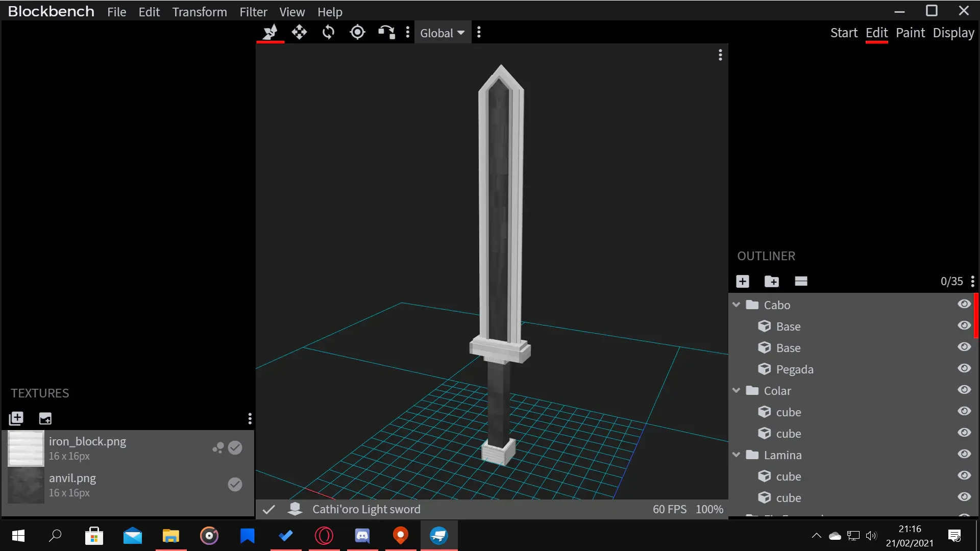The height and width of the screenshot is (551, 980).
Task: Open the Transform menu
Action: tap(200, 12)
